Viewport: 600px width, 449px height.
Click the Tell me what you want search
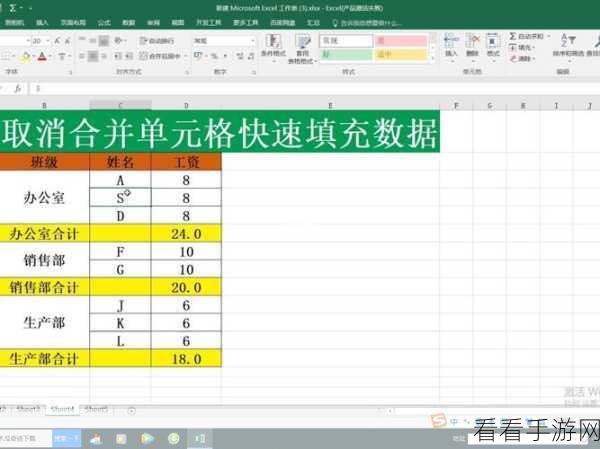tap(367, 23)
